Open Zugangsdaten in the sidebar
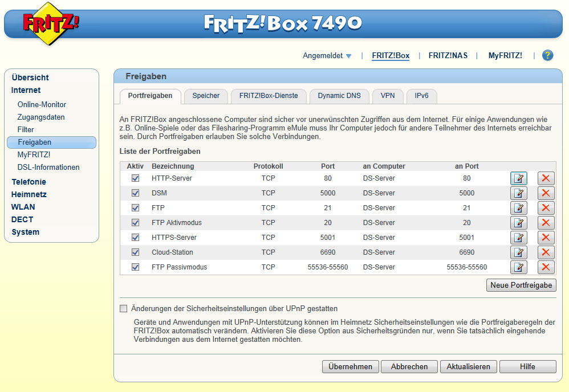This screenshot has height=392, width=569. (x=41, y=117)
